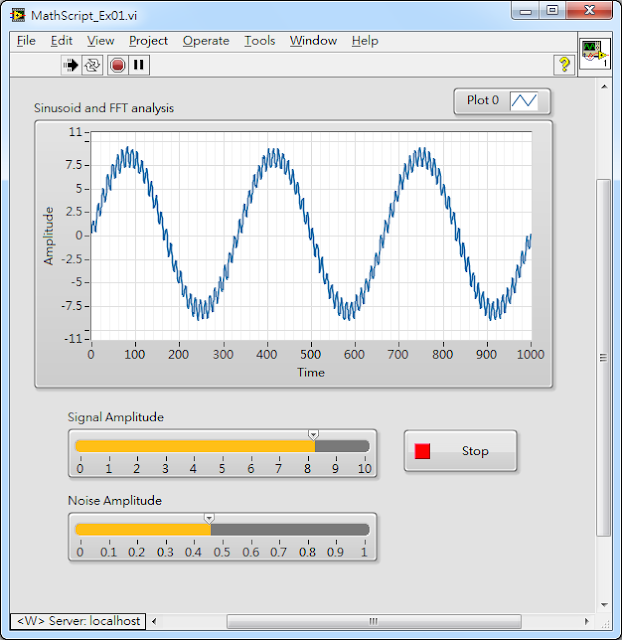Viewport: 622px width, 640px height.
Task: Click the LabVIEW title bar app icon
Action: [x=18, y=16]
